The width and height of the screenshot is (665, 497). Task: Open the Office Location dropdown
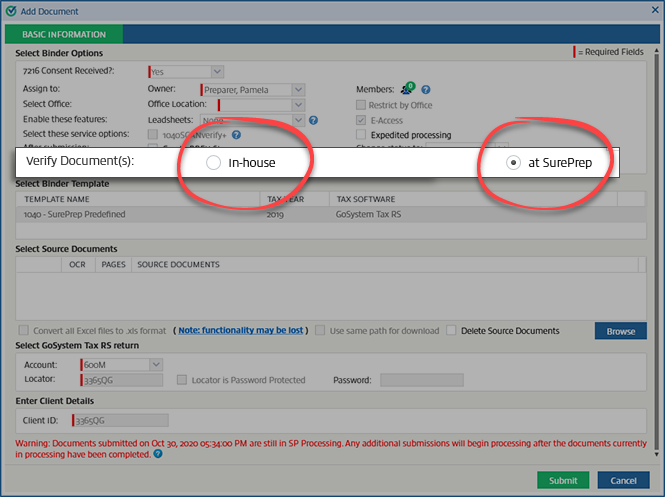[298, 105]
